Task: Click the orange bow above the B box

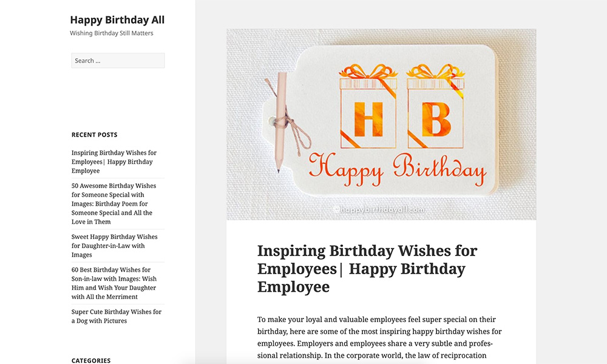Action: click(x=435, y=72)
